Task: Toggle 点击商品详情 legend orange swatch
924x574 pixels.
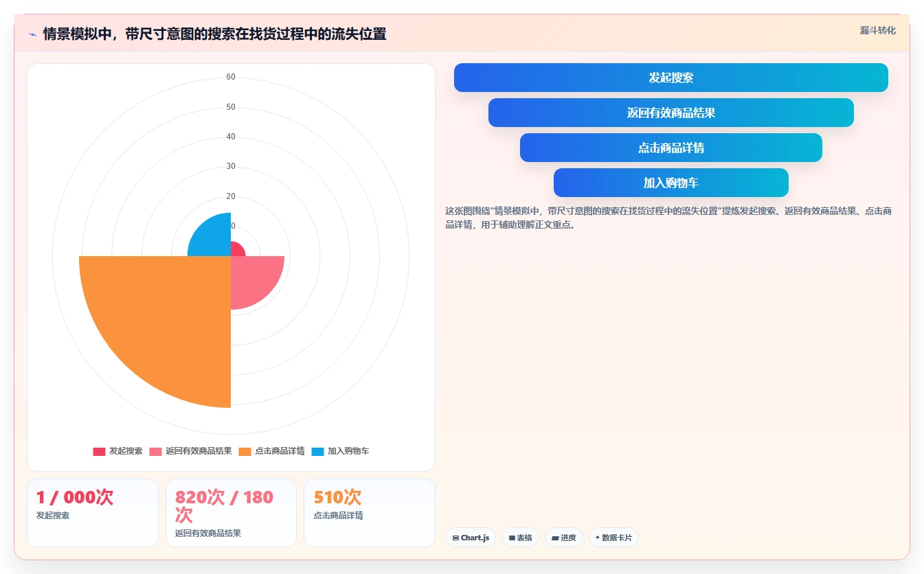Action: pyautogui.click(x=245, y=451)
